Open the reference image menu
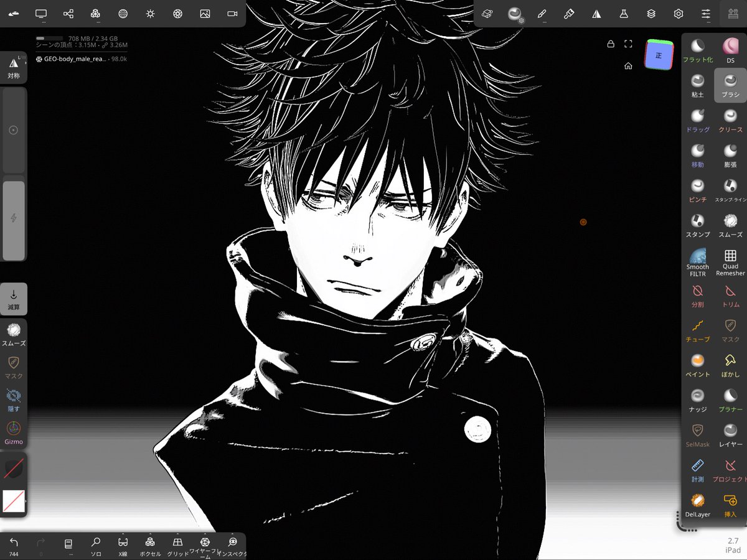This screenshot has width=747, height=560. [x=205, y=13]
